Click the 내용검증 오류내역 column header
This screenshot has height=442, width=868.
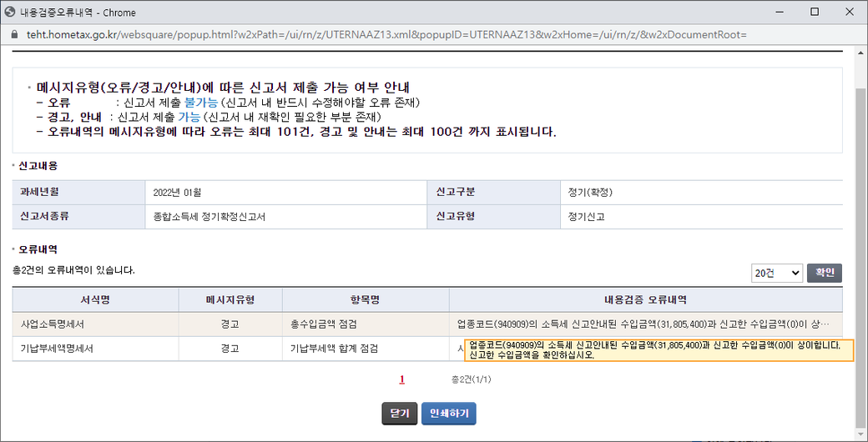pyautogui.click(x=645, y=300)
